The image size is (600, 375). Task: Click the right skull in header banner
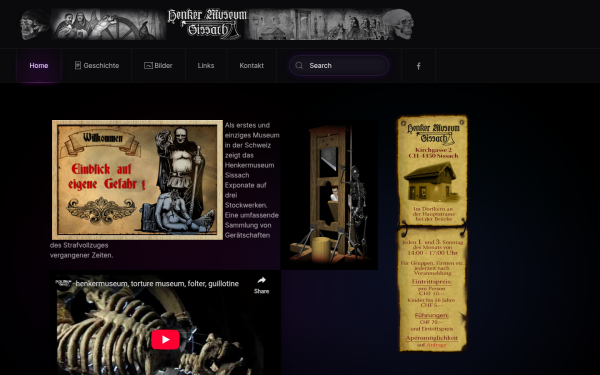pos(398,24)
